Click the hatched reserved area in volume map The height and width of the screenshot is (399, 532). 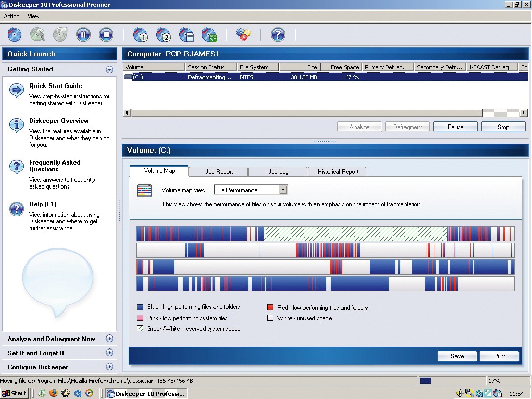click(x=356, y=234)
